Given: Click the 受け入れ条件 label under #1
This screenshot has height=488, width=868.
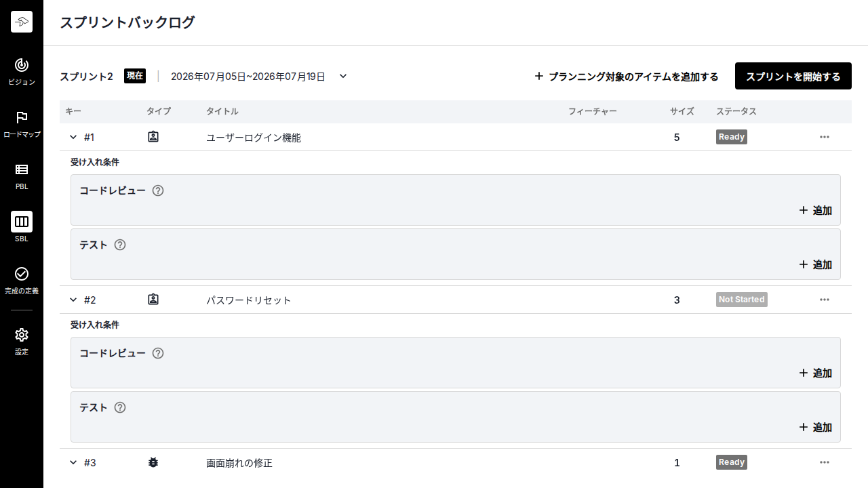Looking at the screenshot, I should [95, 163].
